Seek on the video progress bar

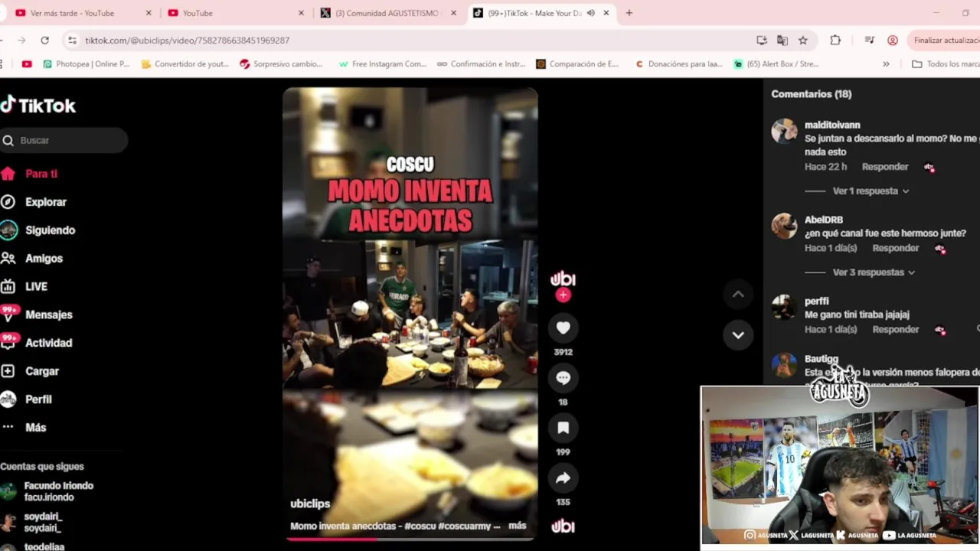point(410,539)
